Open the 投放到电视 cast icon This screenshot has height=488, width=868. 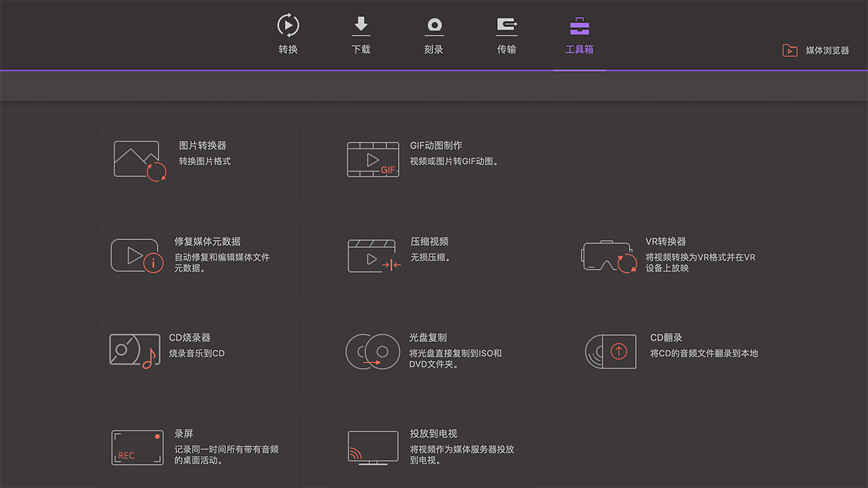(x=372, y=447)
